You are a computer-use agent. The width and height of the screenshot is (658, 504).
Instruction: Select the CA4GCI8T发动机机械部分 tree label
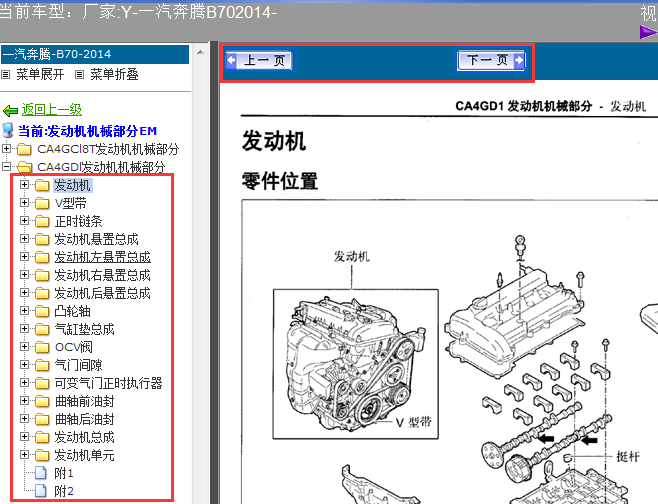coord(108,149)
